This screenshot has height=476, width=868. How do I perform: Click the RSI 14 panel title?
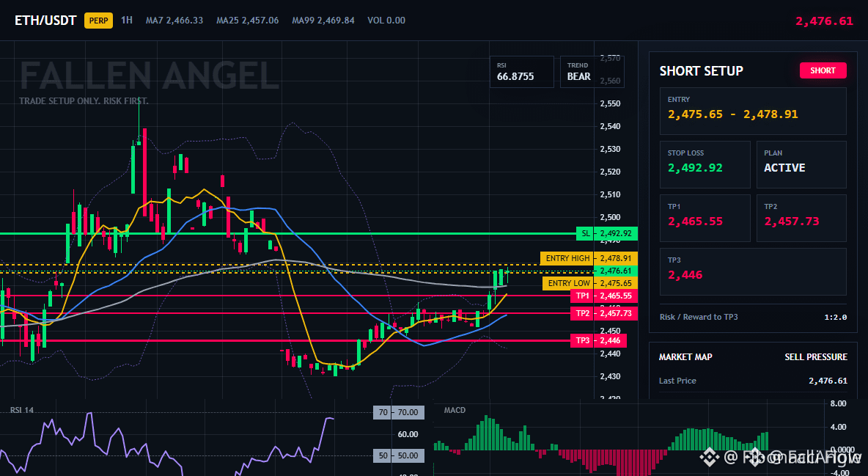point(21,410)
